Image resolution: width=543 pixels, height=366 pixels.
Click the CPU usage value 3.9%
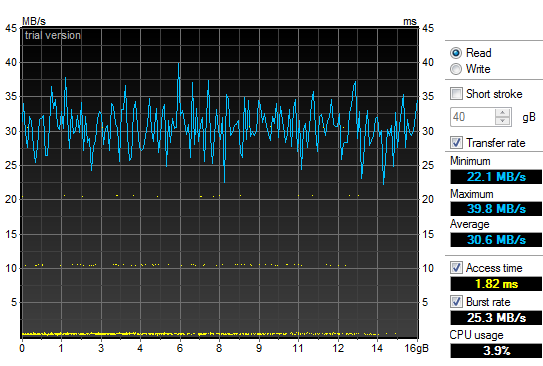click(x=496, y=351)
